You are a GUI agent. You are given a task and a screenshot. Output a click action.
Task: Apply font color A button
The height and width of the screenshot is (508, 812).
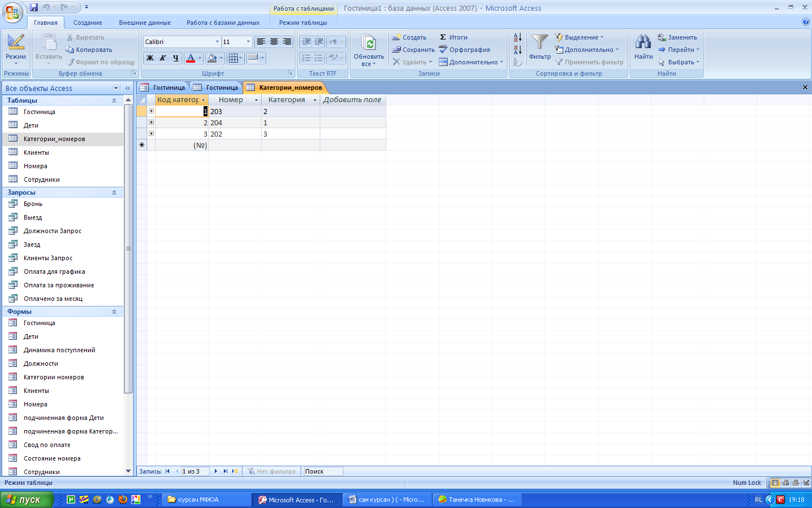pyautogui.click(x=191, y=58)
